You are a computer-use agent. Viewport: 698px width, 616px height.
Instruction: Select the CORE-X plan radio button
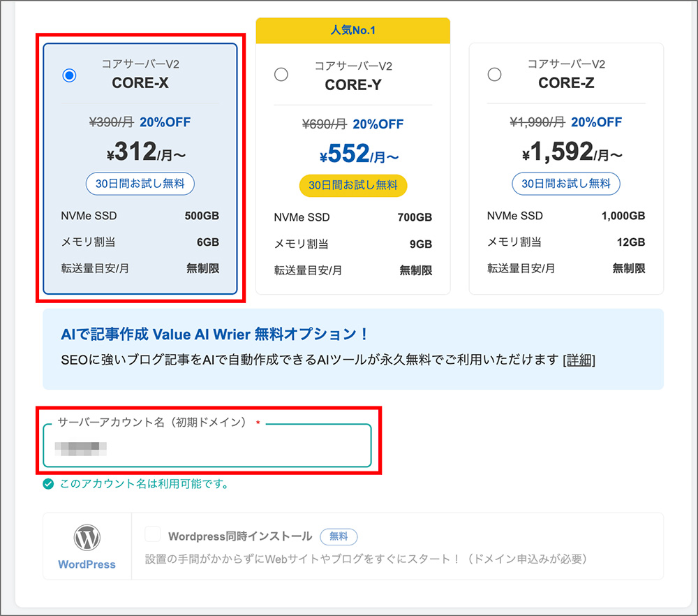[69, 75]
